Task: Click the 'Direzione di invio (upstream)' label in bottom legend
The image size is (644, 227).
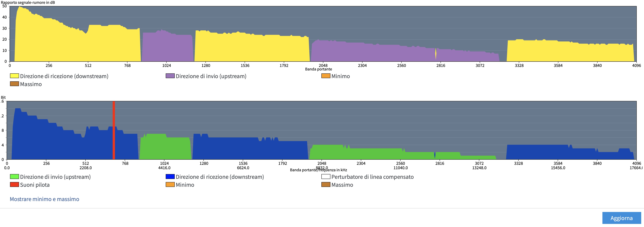Action: (x=55, y=177)
